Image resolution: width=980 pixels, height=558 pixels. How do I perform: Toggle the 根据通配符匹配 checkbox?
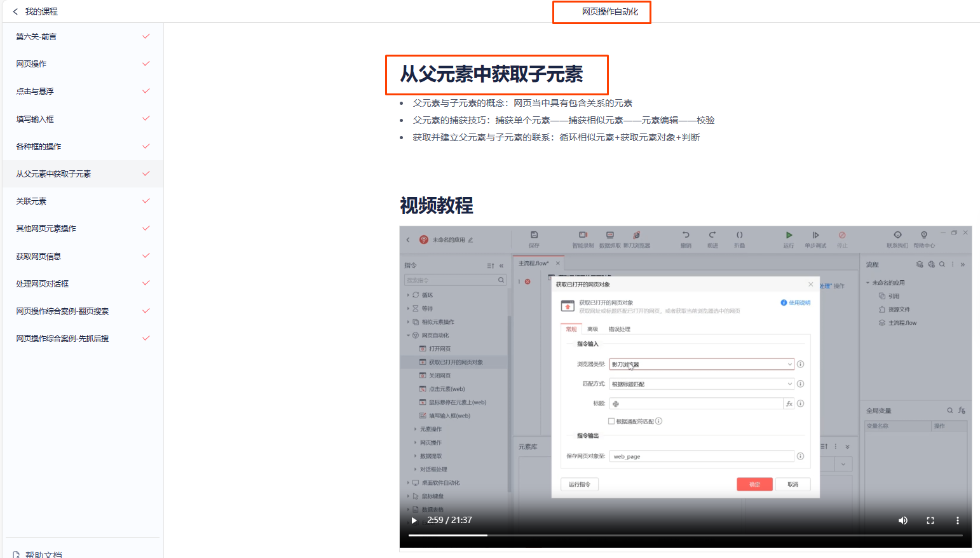[611, 421]
